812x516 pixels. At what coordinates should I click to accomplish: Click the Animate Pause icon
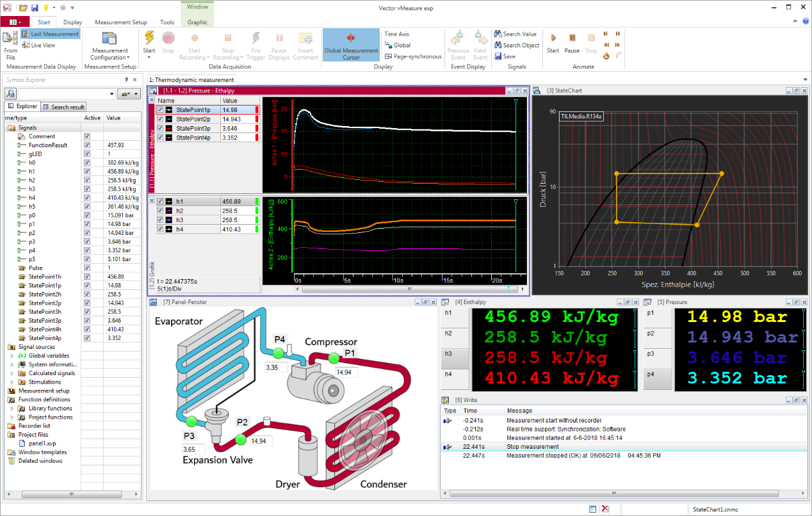(572, 38)
